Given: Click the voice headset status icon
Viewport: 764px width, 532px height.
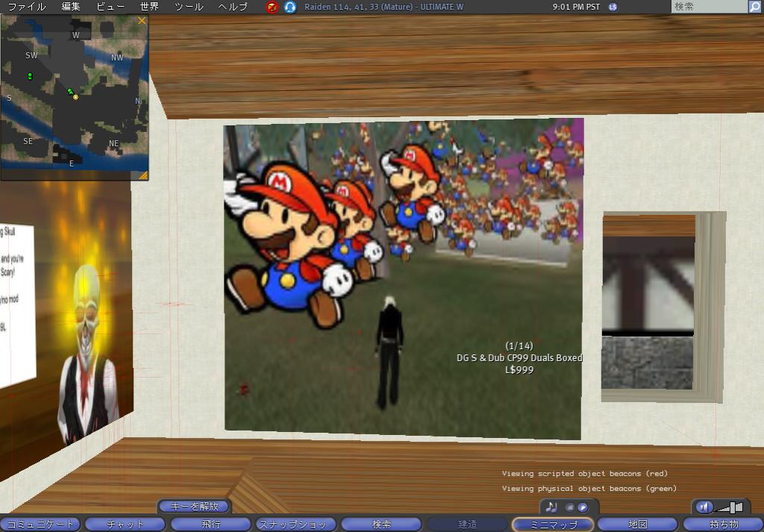Looking at the screenshot, I should click(290, 7).
